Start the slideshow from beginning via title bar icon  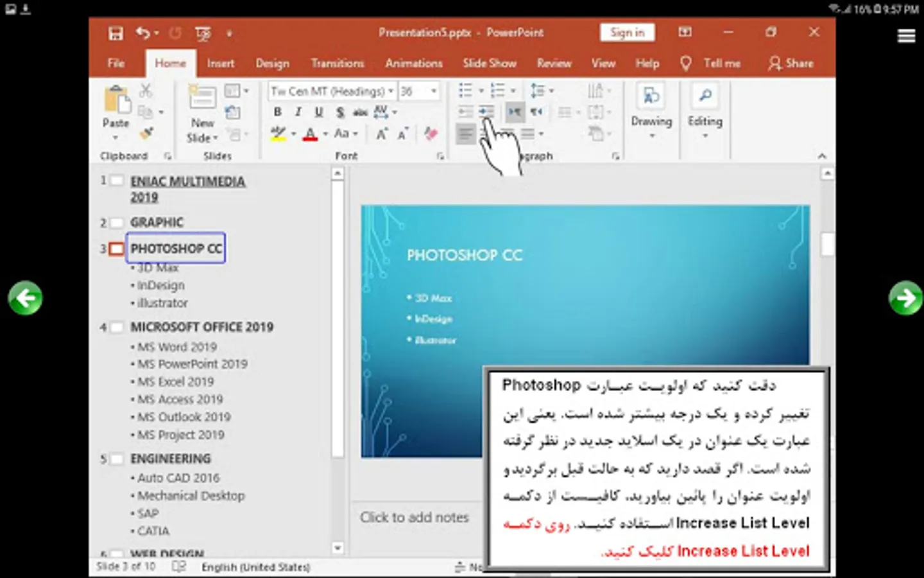[x=203, y=33]
